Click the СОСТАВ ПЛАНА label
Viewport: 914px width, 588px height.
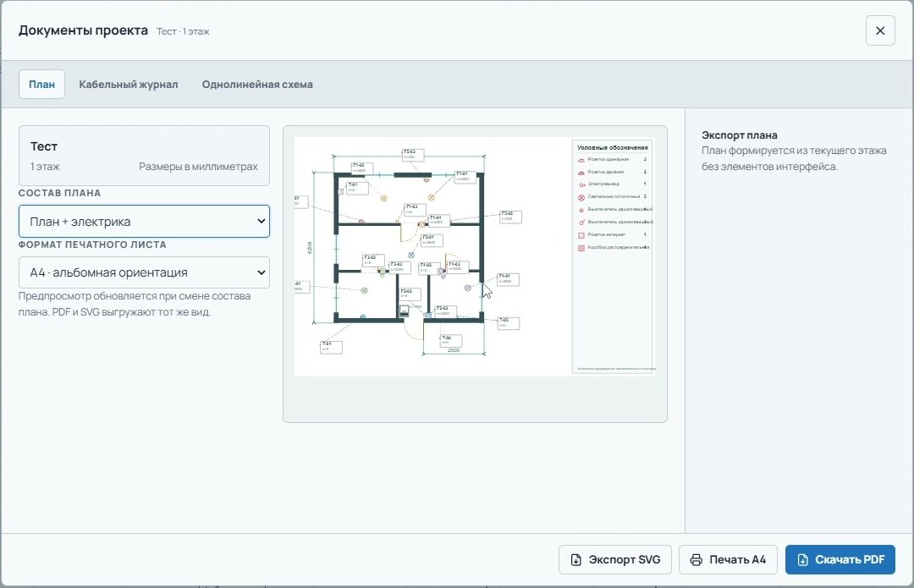pyautogui.click(x=59, y=193)
